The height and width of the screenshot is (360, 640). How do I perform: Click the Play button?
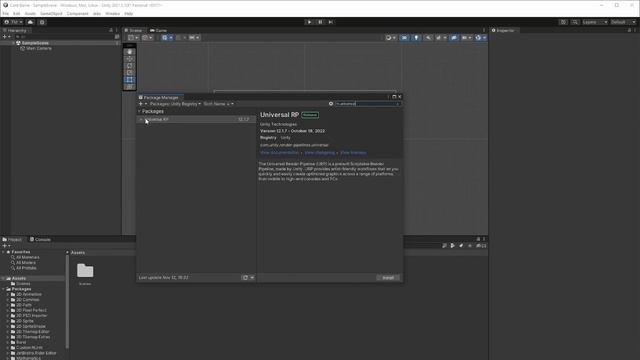pos(309,22)
